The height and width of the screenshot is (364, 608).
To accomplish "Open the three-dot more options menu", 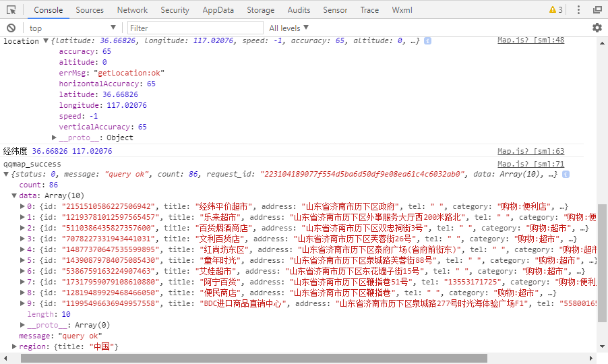I will click(x=577, y=10).
